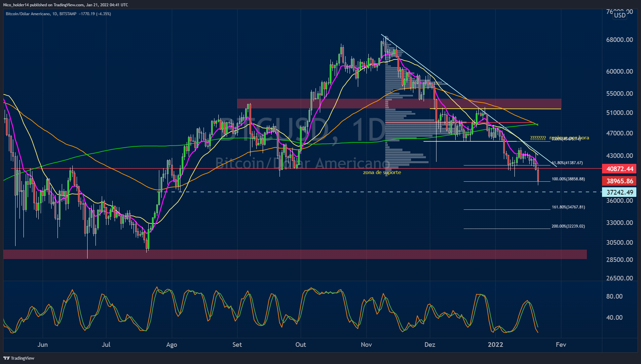Click the 40.00 oscillator scale value
641x364 pixels.
click(x=614, y=317)
